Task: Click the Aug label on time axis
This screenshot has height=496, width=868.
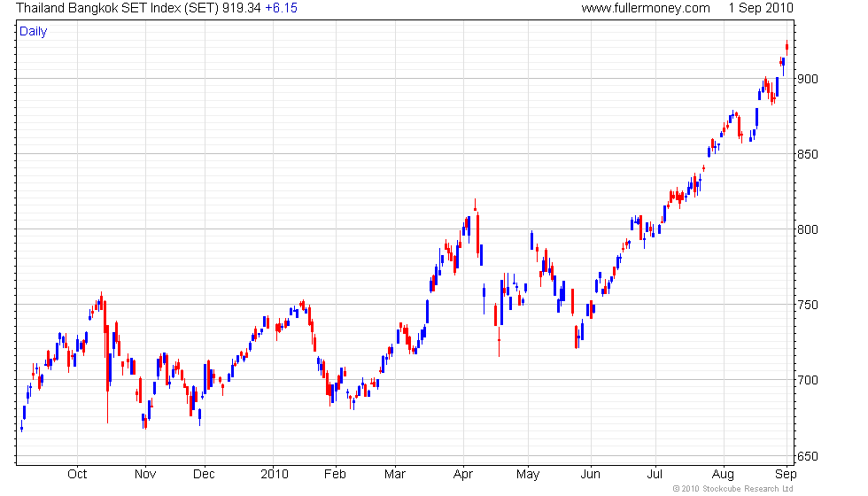Action: pyautogui.click(x=723, y=475)
